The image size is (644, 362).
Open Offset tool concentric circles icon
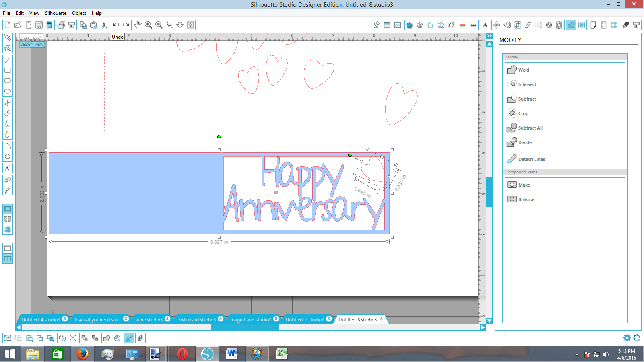click(x=117, y=338)
